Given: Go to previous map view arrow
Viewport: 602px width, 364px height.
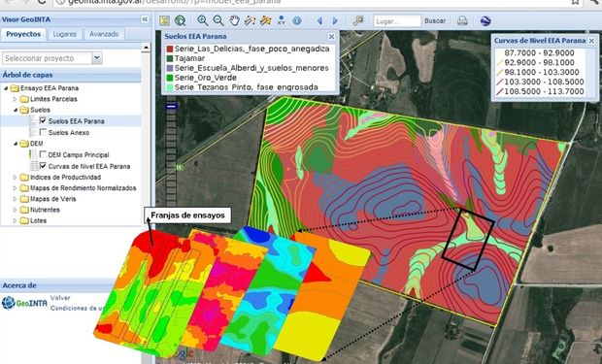Looking at the screenshot, I should click(x=319, y=21).
